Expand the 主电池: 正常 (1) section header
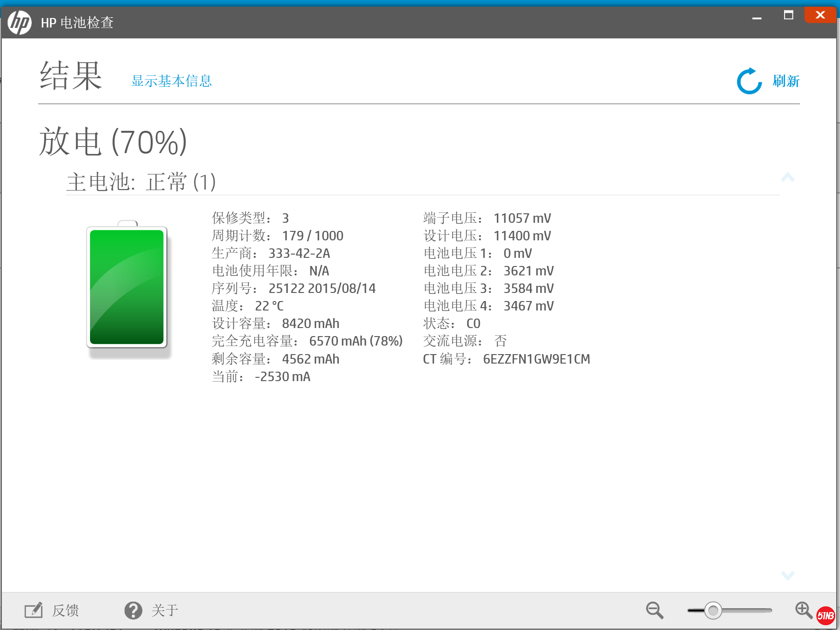 (x=141, y=183)
